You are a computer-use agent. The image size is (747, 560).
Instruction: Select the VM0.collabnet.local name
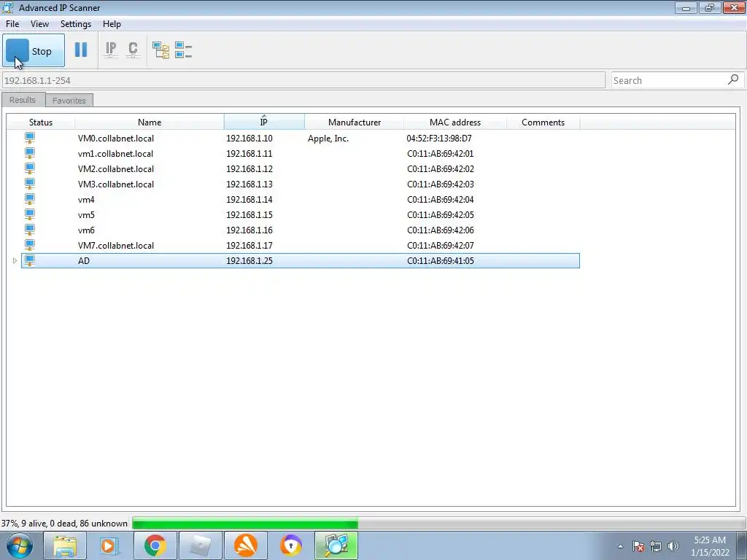tap(116, 138)
